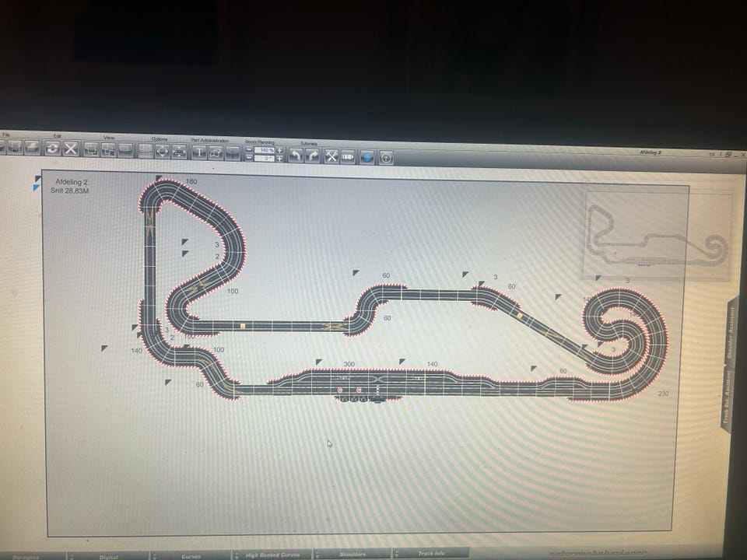Select the '180' label at top curve

[191, 181]
